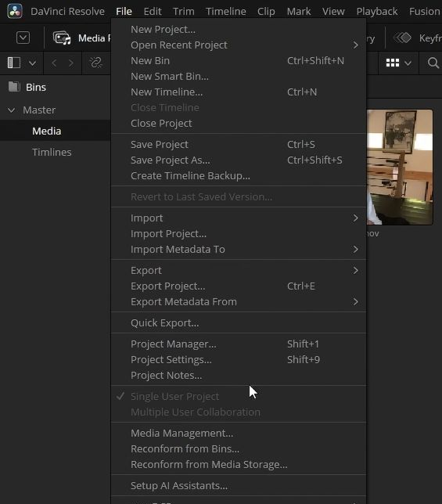Open Project Manager...
This screenshot has height=504, width=442.
239,344
